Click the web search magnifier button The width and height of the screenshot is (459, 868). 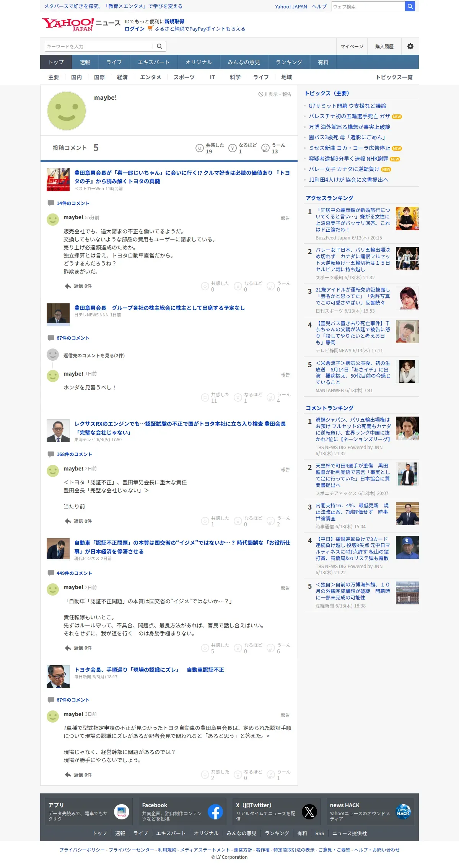410,6
